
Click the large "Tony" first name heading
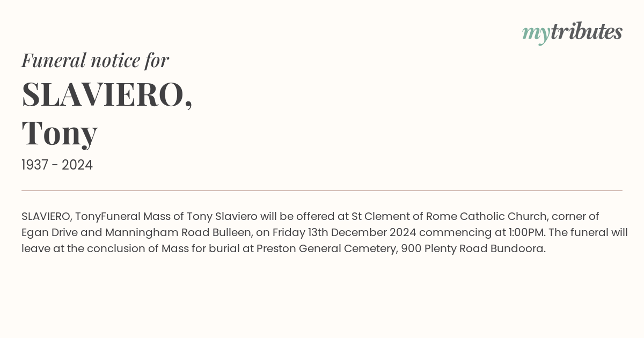[60, 134]
